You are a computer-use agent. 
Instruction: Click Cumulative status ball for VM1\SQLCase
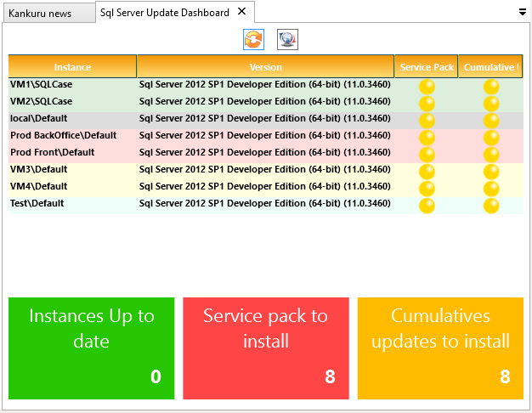tap(491, 87)
